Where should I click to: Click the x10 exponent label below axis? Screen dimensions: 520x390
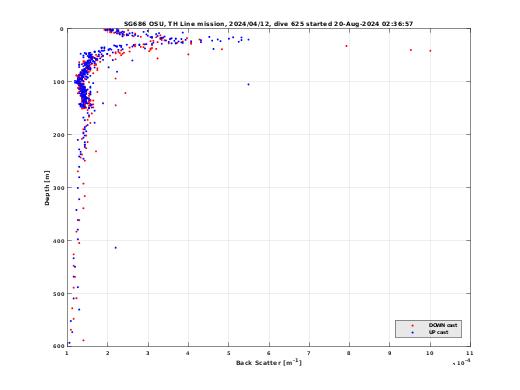[462, 362]
